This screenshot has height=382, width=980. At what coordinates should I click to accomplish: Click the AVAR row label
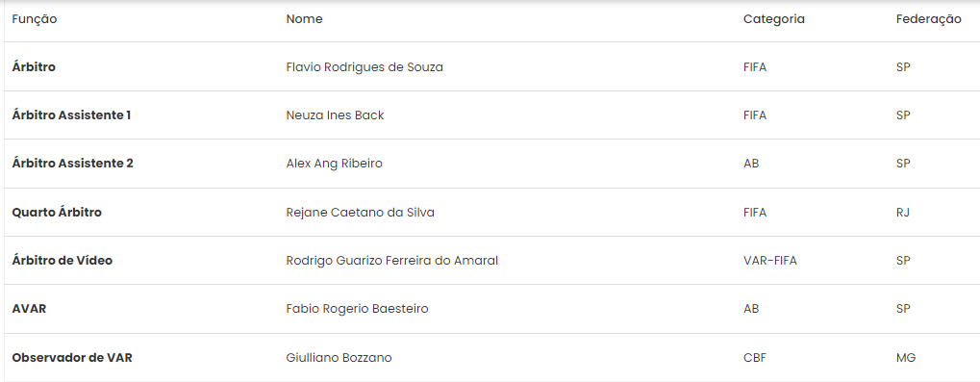[x=29, y=309]
